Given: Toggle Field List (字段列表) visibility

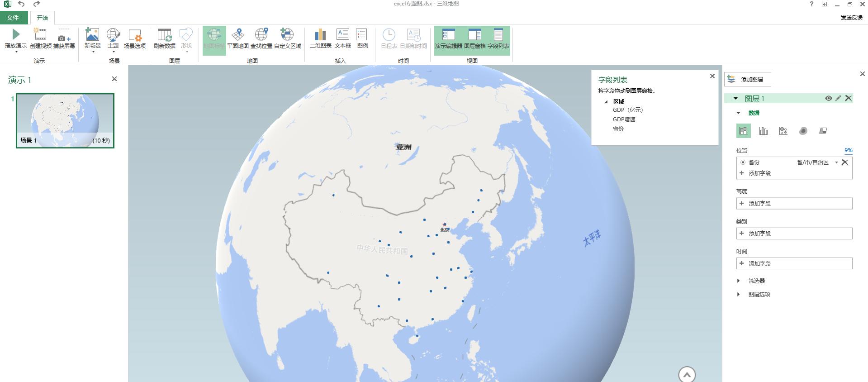Looking at the screenshot, I should pos(498,40).
